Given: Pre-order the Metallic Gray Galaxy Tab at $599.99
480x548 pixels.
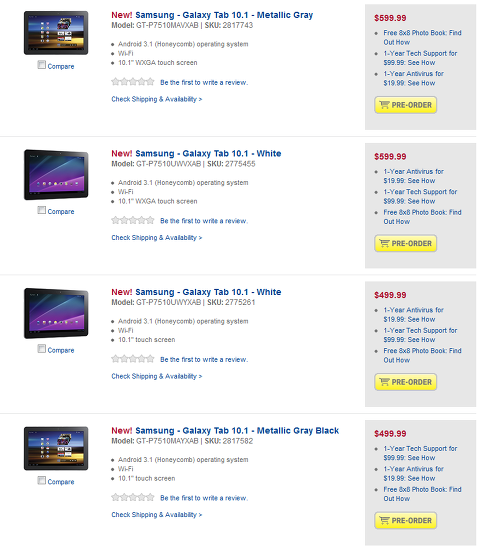Looking at the screenshot, I should point(405,105).
